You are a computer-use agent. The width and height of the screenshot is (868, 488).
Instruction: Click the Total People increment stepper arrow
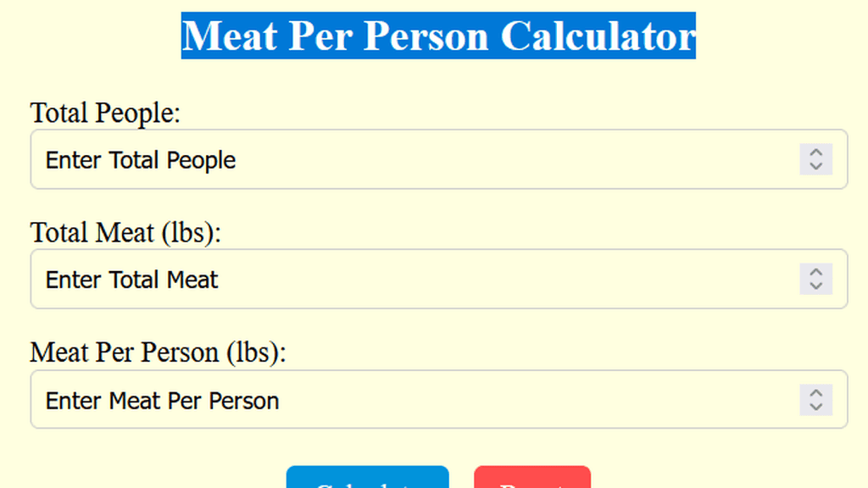(x=815, y=154)
